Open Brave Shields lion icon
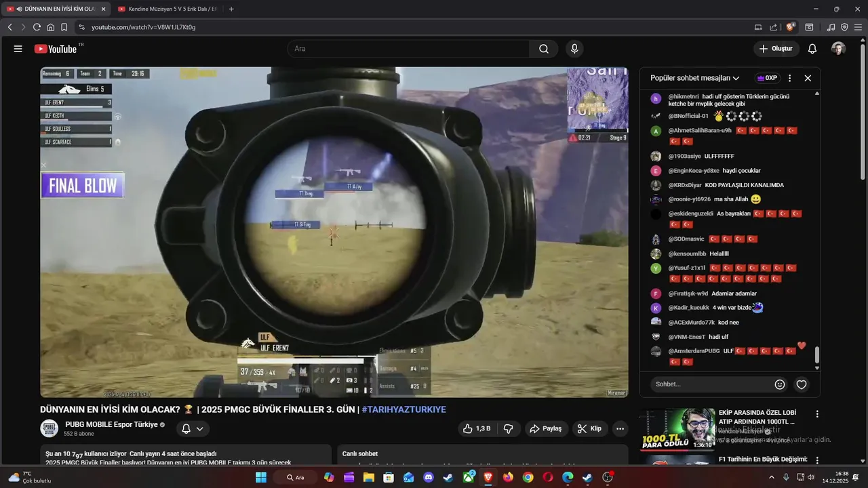 point(790,27)
